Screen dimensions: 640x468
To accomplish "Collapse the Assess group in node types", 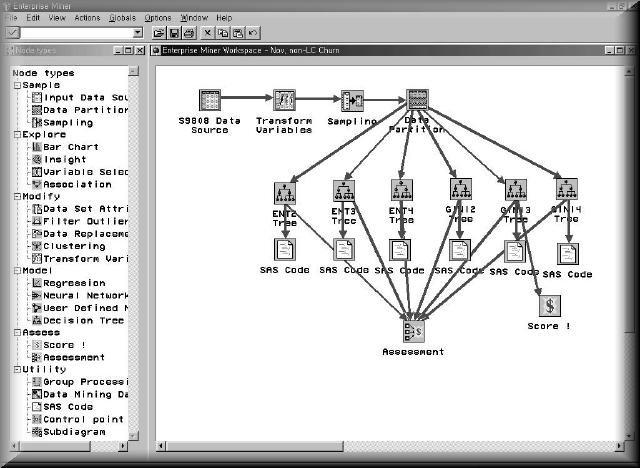I will click(x=17, y=333).
